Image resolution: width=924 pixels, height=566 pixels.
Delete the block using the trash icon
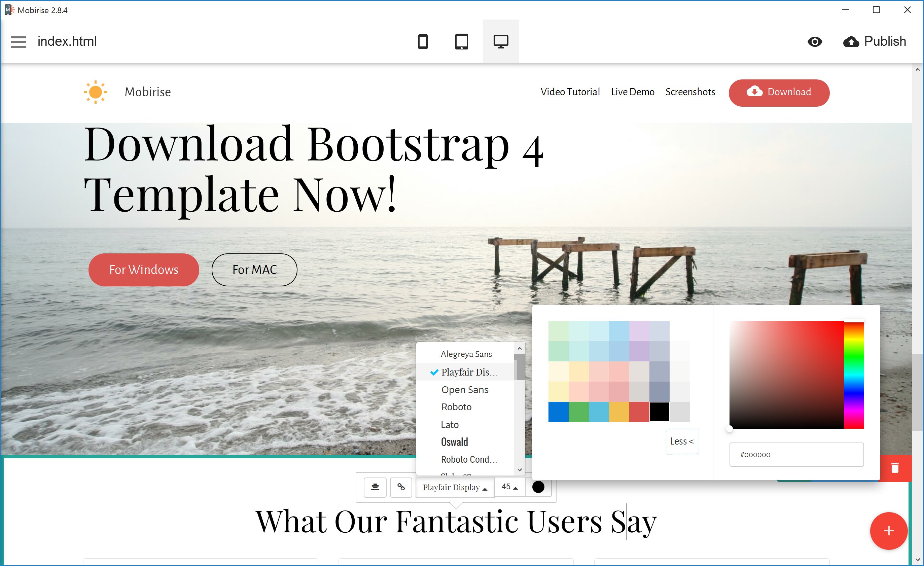(895, 467)
